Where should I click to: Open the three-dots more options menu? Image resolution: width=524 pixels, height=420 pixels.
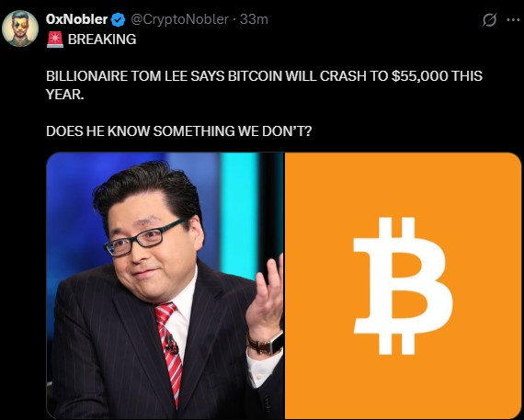coord(513,19)
